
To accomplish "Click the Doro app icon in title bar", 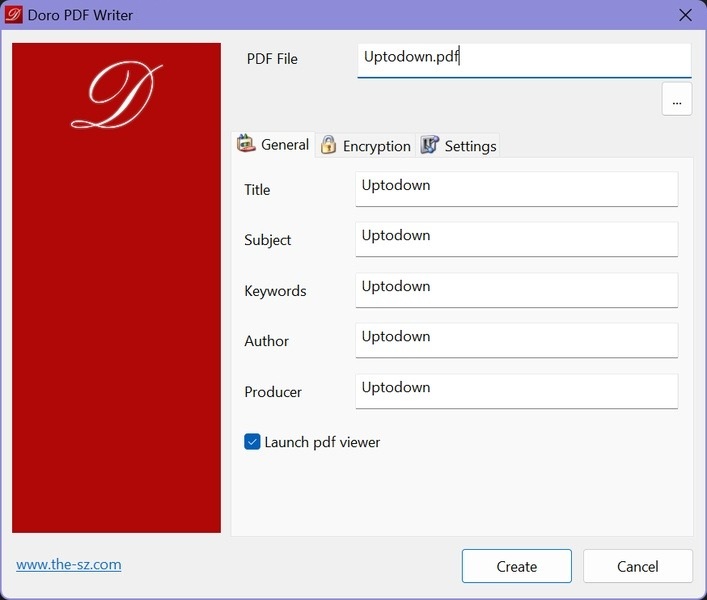I will 15,15.
